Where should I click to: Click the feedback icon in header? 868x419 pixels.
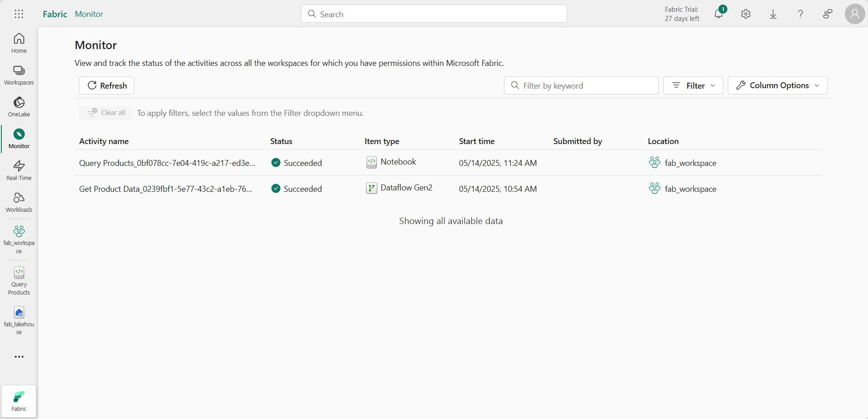(828, 14)
